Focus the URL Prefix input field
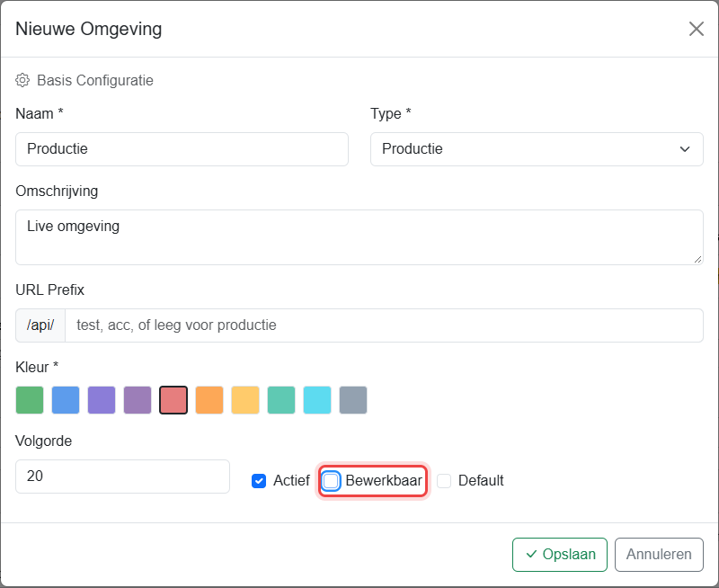This screenshot has height=588, width=719. [385, 325]
